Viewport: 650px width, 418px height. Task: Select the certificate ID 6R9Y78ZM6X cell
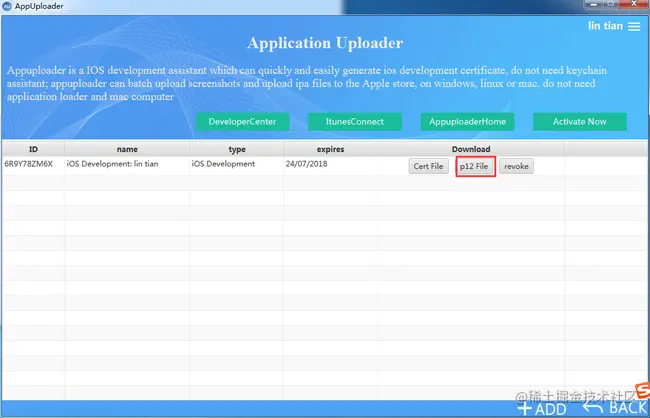[x=33, y=165]
